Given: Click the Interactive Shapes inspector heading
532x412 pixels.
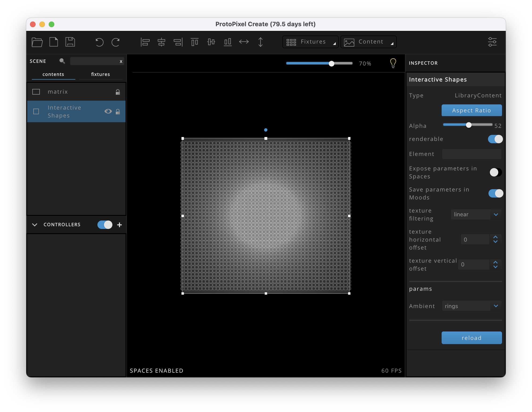Looking at the screenshot, I should pyautogui.click(x=438, y=80).
